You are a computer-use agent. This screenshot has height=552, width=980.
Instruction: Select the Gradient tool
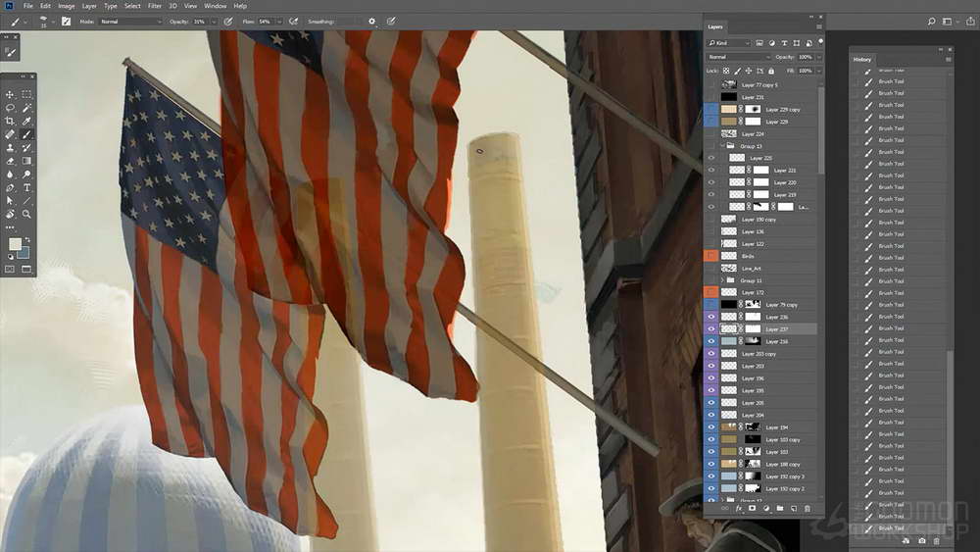[x=26, y=162]
